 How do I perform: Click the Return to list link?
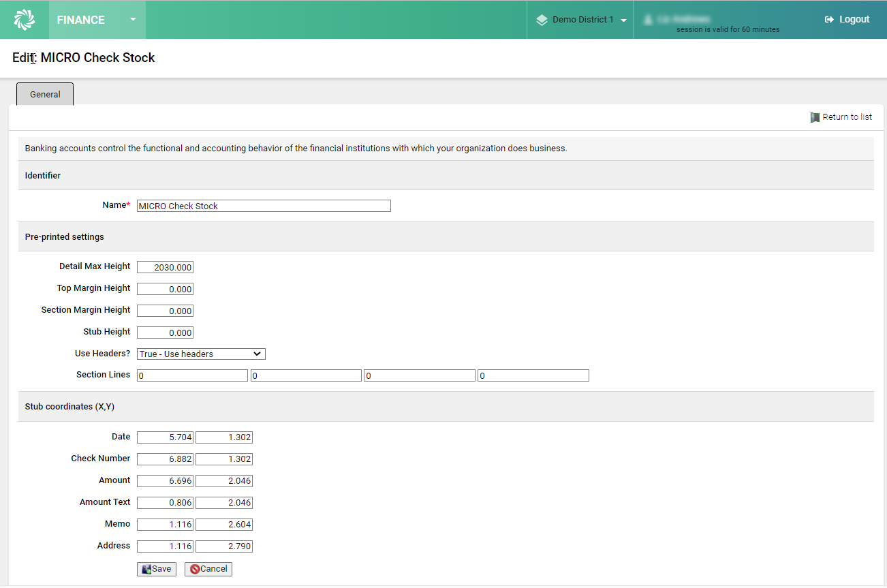tap(847, 117)
